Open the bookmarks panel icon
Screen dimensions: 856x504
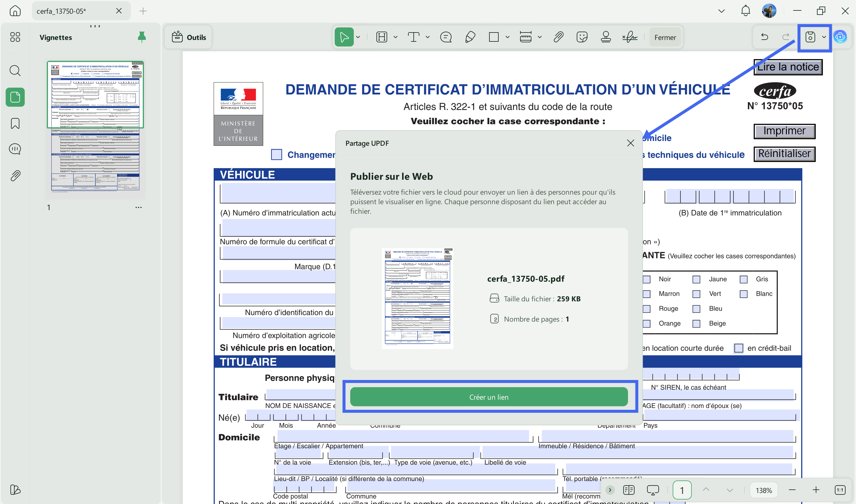[15, 124]
